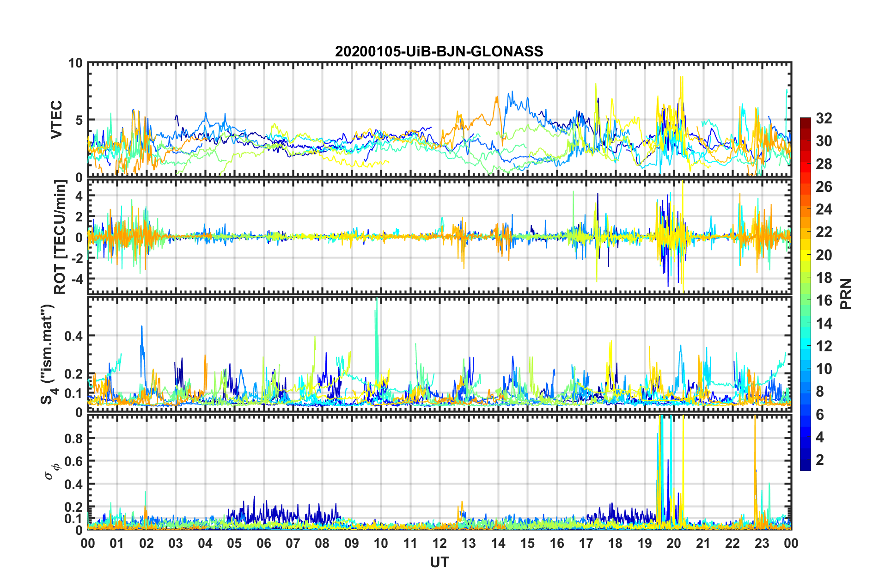Click colorbar tick label 16
This screenshot has height=588, width=879.
tap(824, 300)
